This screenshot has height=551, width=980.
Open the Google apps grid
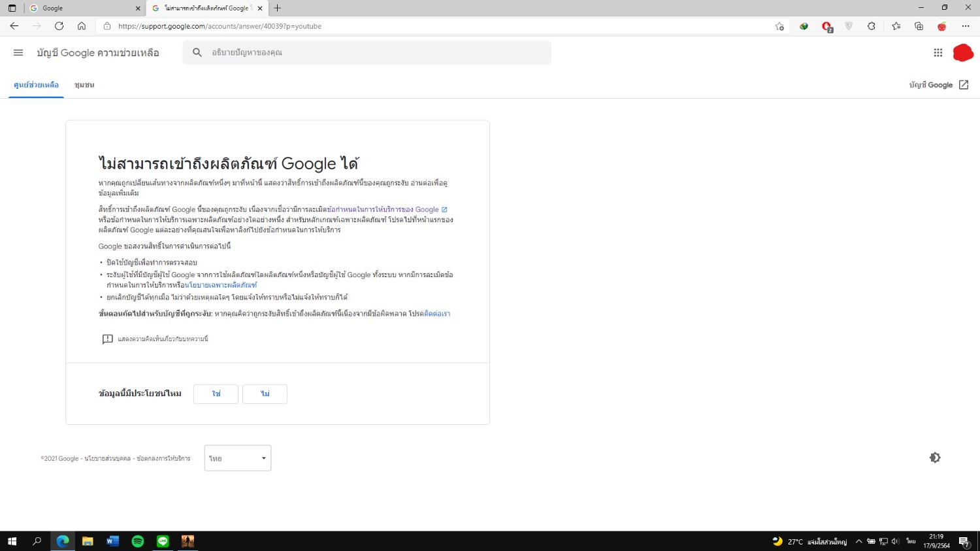tap(938, 53)
